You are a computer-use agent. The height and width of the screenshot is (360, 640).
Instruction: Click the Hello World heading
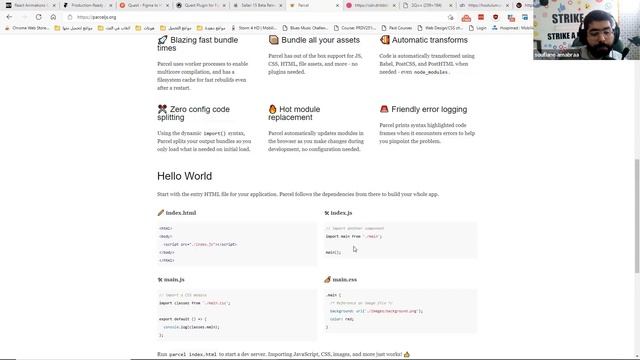pyautogui.click(x=184, y=176)
